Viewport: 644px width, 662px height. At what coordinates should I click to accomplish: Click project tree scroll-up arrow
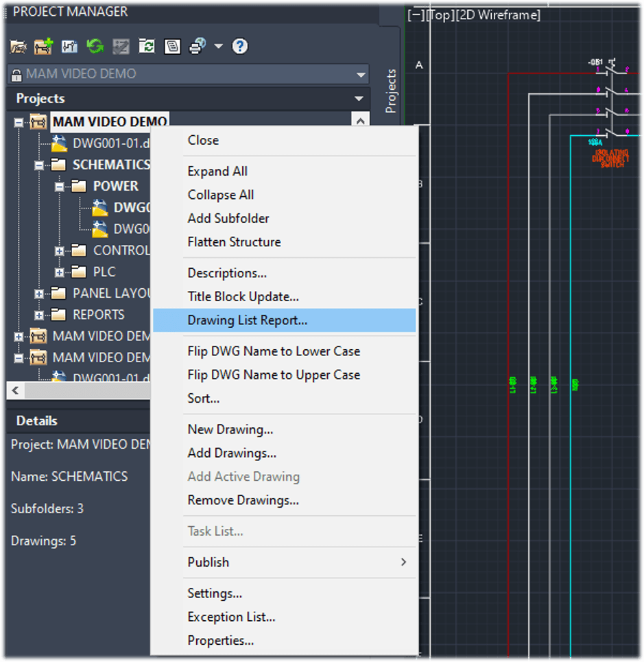(360, 121)
